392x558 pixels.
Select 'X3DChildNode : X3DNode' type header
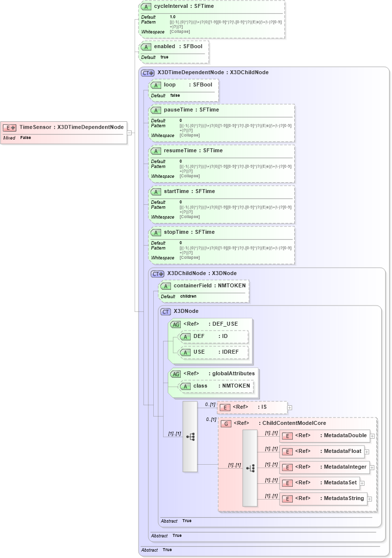(x=202, y=273)
